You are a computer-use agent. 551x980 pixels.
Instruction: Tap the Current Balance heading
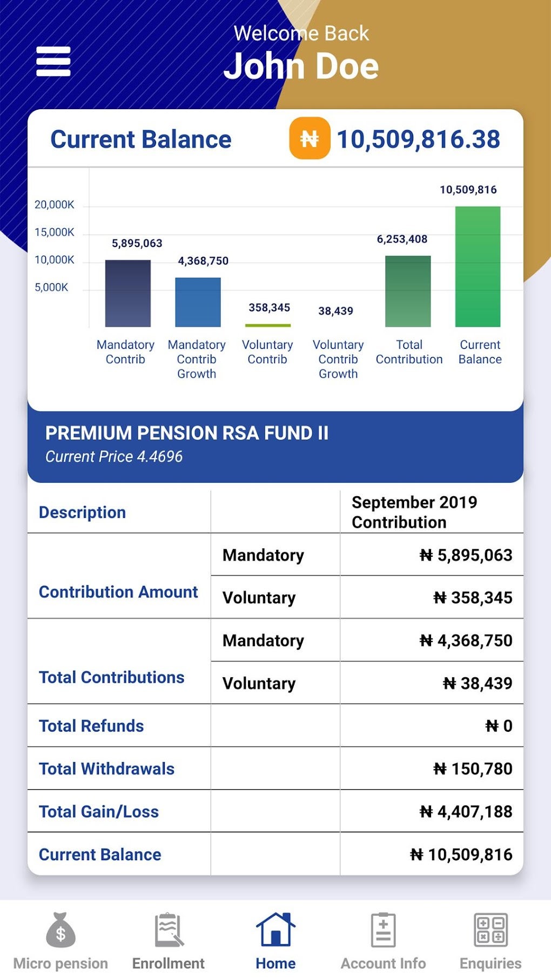[x=140, y=139]
